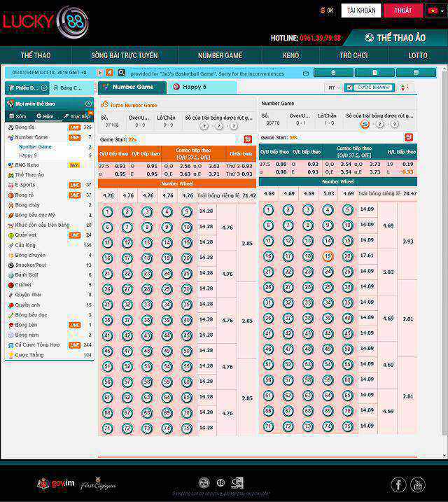This screenshot has width=448, height=502.
Task: Click the Turbo Number Game clock icon
Action: point(104,104)
